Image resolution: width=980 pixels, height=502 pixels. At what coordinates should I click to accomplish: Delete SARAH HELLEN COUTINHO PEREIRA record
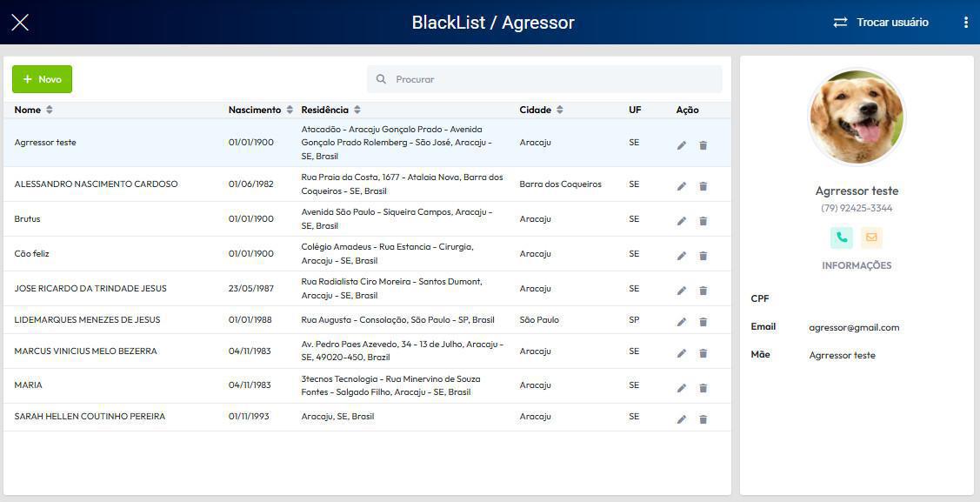tap(703, 419)
